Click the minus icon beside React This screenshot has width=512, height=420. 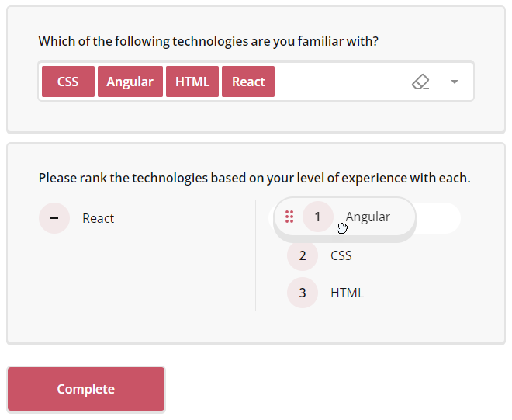coord(54,218)
